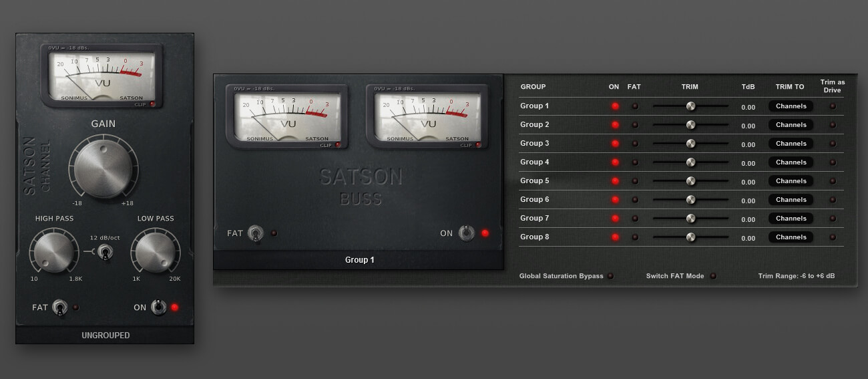Enable Trim as Drive for Group 2
This screenshot has width=868, height=379.
tap(833, 125)
